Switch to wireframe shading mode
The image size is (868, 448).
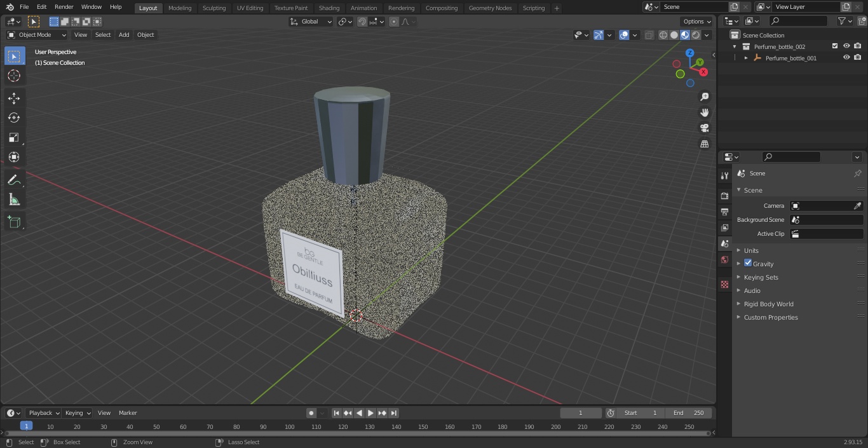click(663, 35)
